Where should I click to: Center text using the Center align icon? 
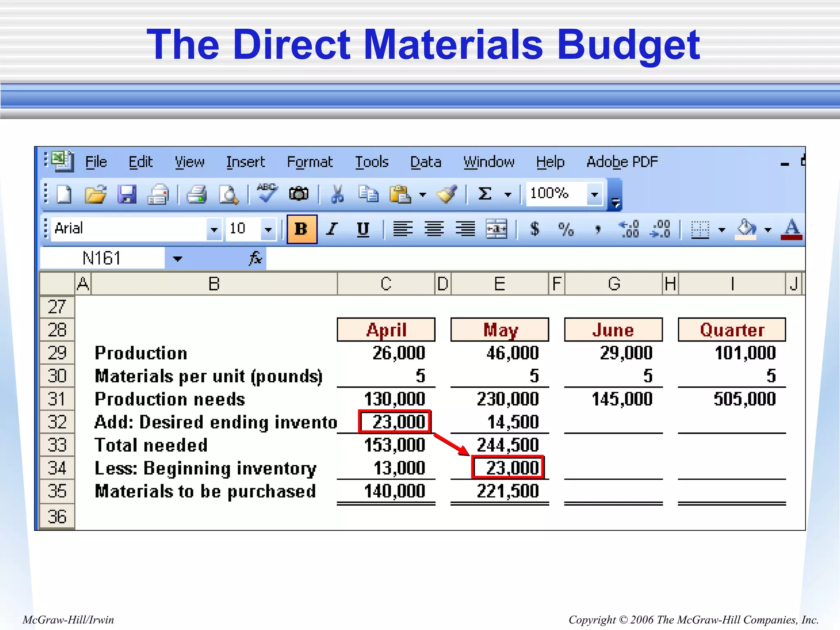click(434, 229)
